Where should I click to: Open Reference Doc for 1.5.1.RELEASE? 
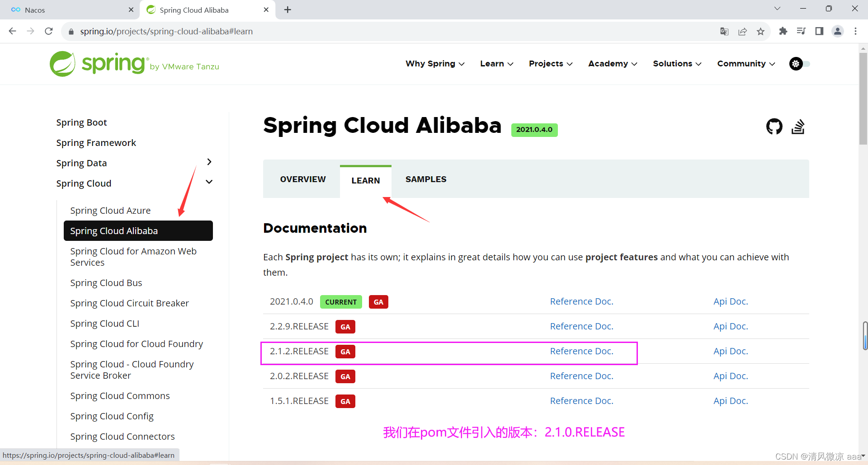(581, 401)
